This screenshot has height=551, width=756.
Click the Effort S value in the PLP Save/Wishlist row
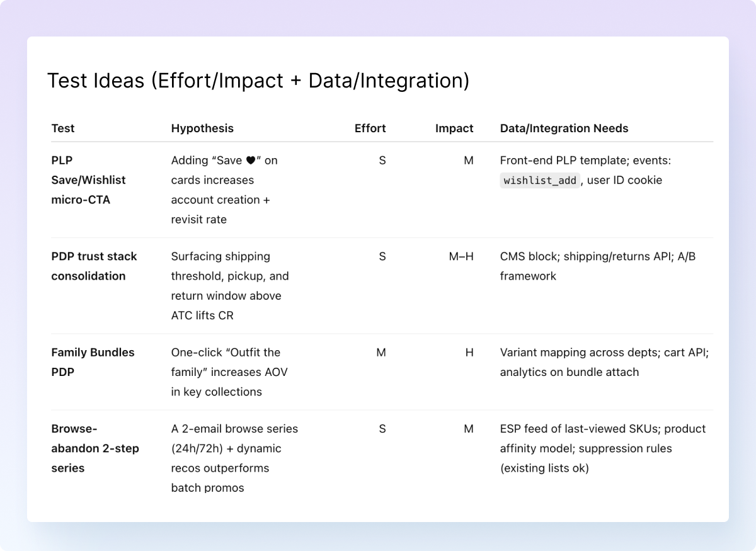(x=382, y=161)
